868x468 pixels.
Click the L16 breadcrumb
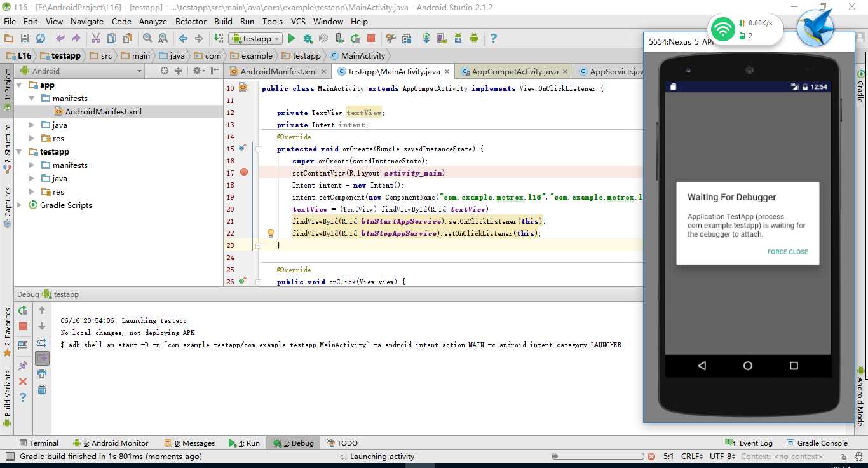(x=19, y=55)
